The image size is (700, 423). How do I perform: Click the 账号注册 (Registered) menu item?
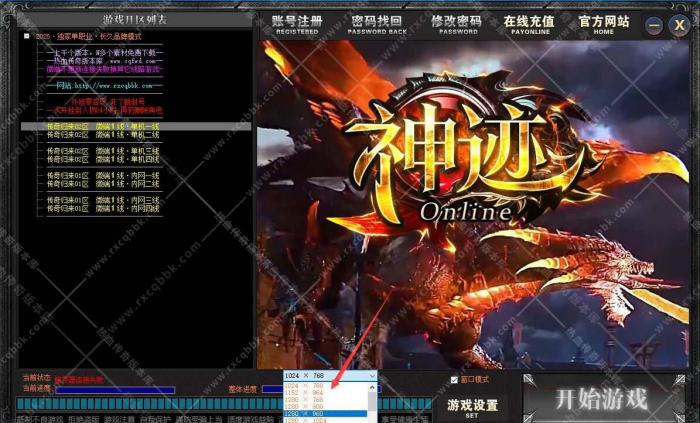297,24
